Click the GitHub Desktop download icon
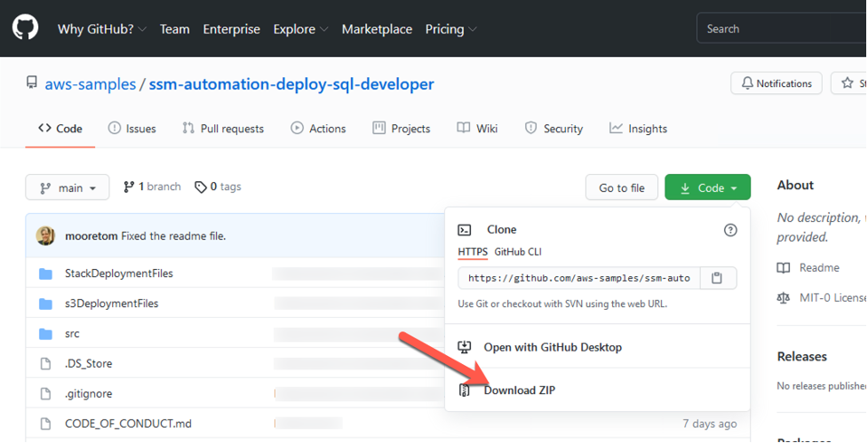The image size is (868, 443). (x=464, y=347)
